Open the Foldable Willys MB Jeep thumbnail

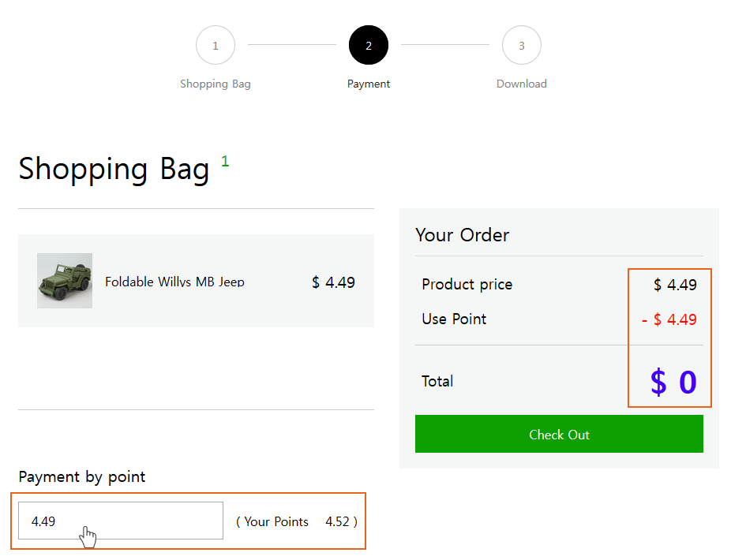coord(65,281)
